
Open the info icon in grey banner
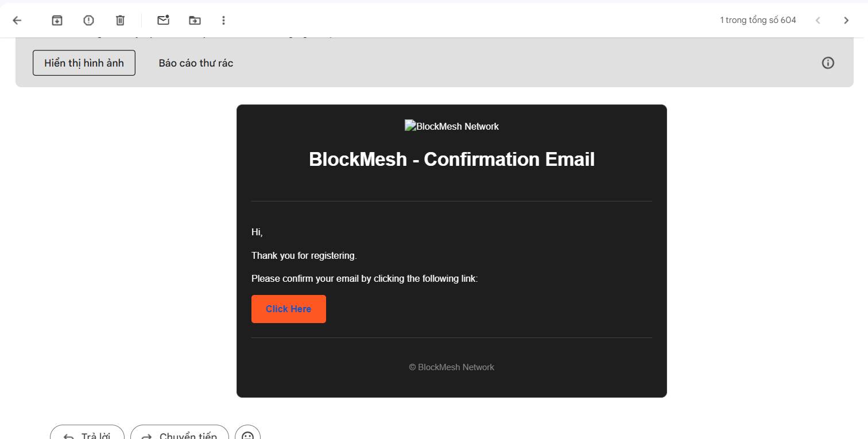pos(828,63)
